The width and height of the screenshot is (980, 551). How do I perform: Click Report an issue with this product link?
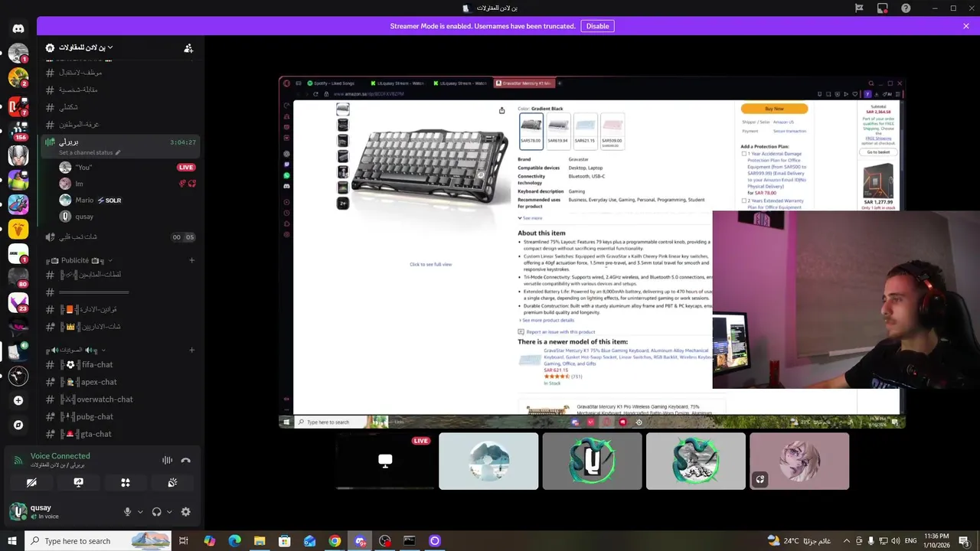tap(560, 332)
